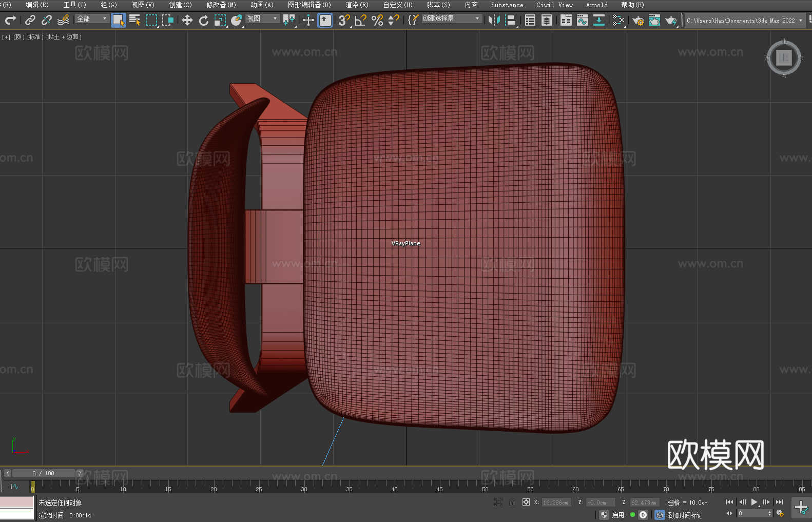
Task: Toggle Spinner Snap
Action: [394, 20]
